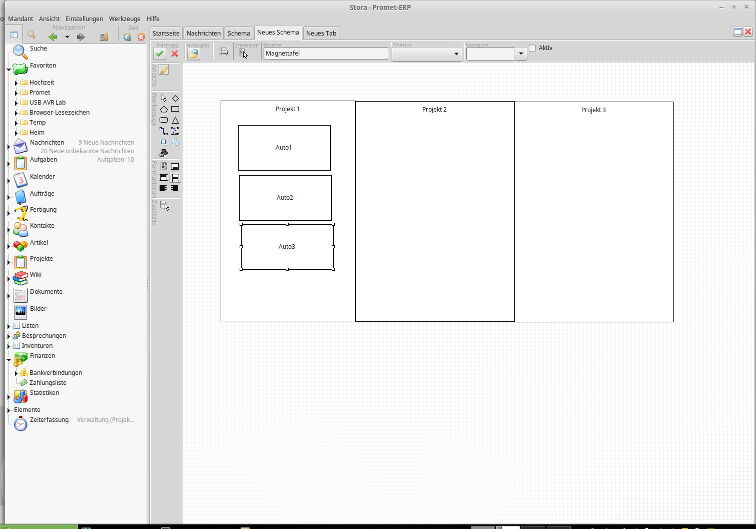
Task: Open the Werkzeuge menu
Action: (x=124, y=18)
